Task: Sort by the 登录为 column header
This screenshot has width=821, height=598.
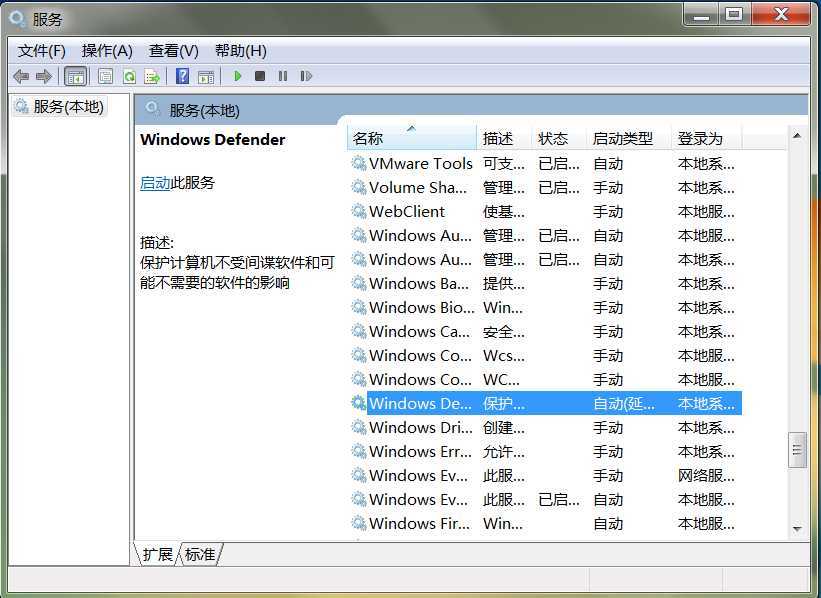Action: [x=707, y=139]
